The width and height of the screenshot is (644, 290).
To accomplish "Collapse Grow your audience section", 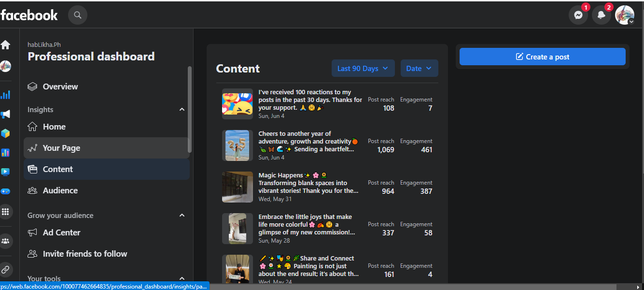I will coord(182,215).
